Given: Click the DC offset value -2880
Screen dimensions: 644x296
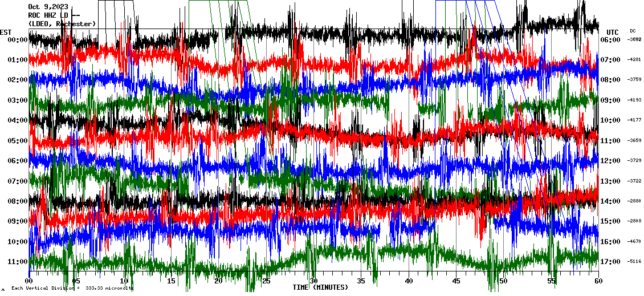Looking at the screenshot, I should (634, 201).
